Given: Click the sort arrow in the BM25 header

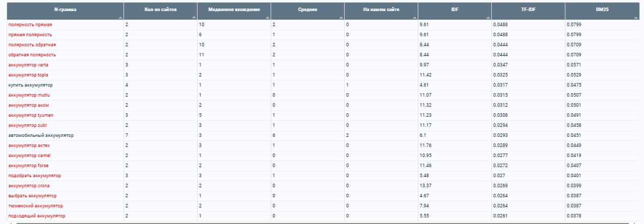Looking at the screenshot, I should click(635, 17).
